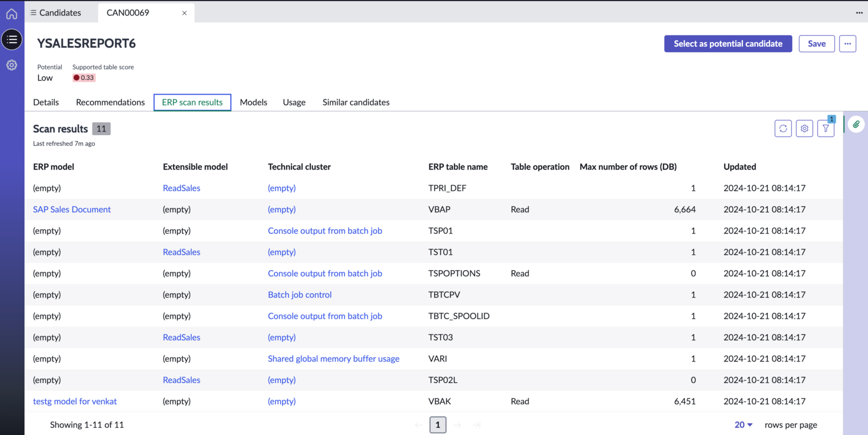Screen dimensions: 868x435
Task: Refresh the scan results list
Action: [x=783, y=129]
